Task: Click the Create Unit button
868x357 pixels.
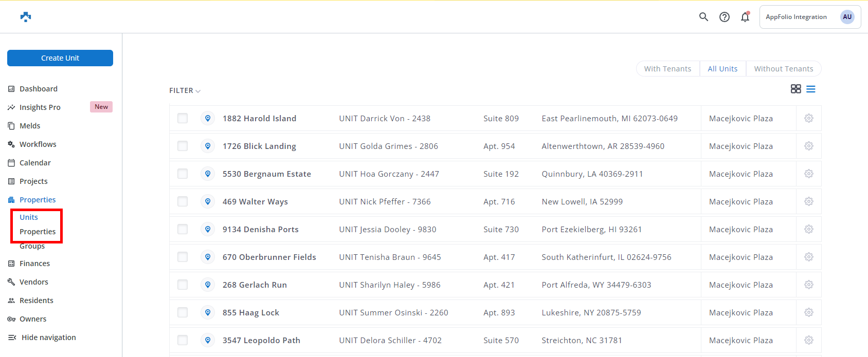Action: (x=60, y=58)
